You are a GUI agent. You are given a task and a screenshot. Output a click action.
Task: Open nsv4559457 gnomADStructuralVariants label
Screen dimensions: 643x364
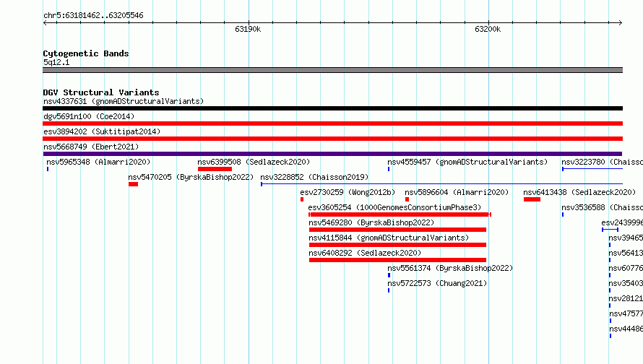467,162
